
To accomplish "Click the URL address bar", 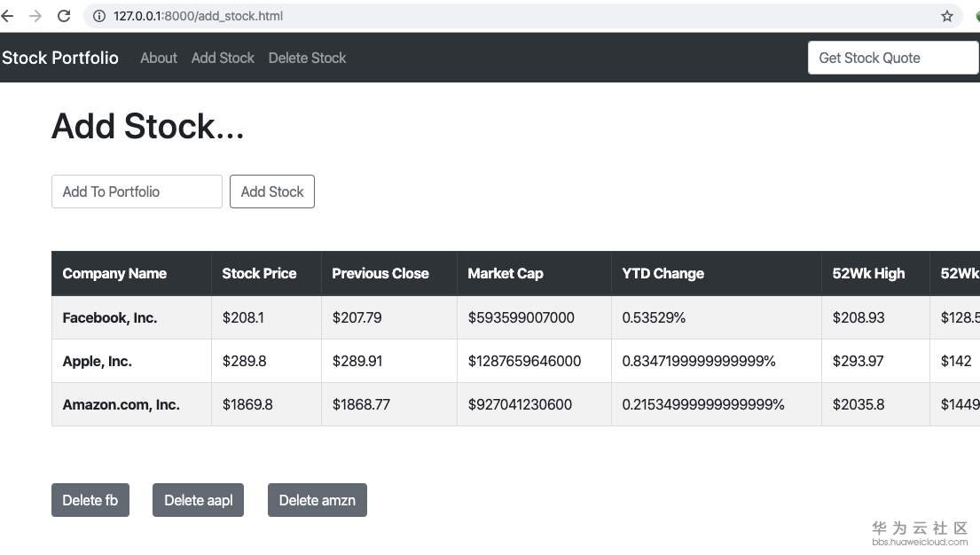I will [443, 16].
